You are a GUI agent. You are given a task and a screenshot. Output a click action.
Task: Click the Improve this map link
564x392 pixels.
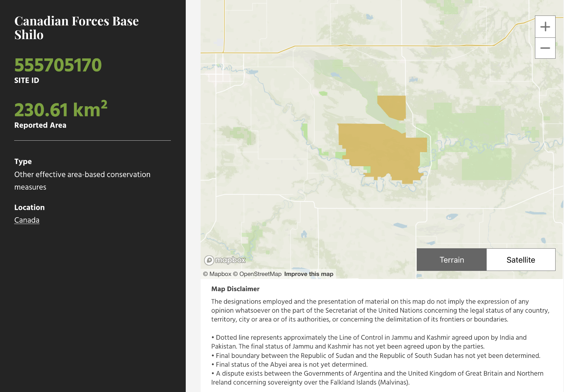(x=308, y=274)
